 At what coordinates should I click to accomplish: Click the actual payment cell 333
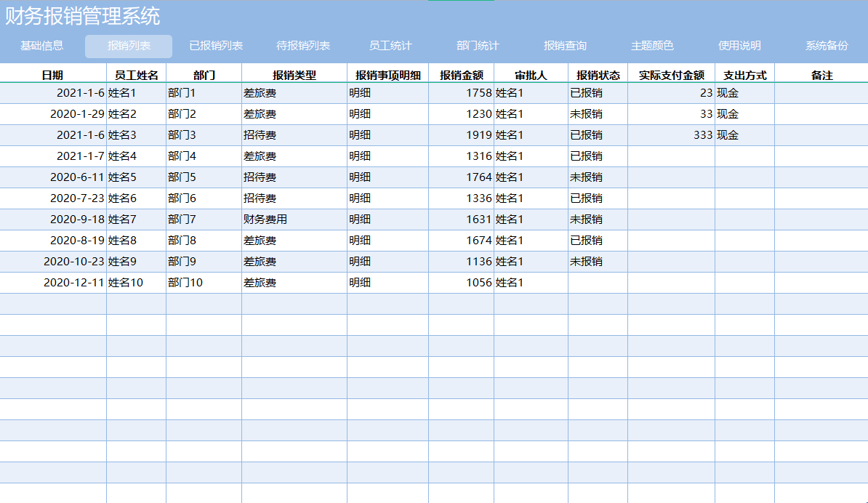tap(672, 135)
